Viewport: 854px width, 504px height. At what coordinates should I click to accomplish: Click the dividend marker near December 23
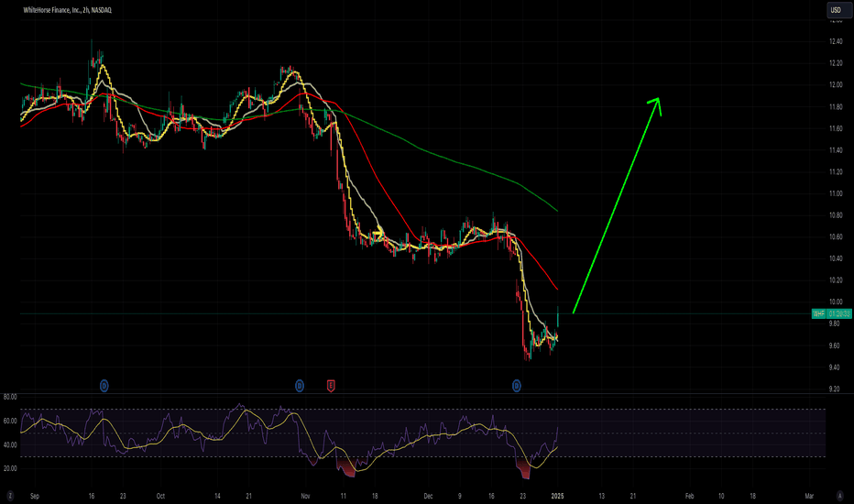516,386
